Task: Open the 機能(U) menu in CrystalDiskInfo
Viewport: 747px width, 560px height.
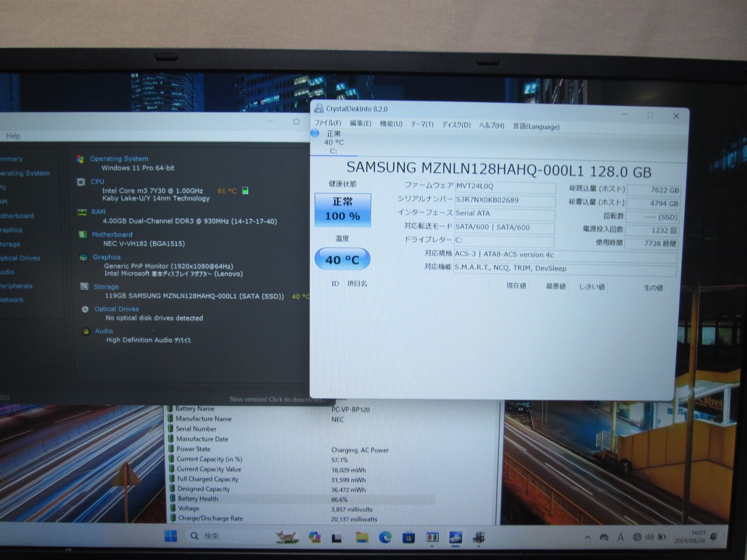Action: point(391,124)
